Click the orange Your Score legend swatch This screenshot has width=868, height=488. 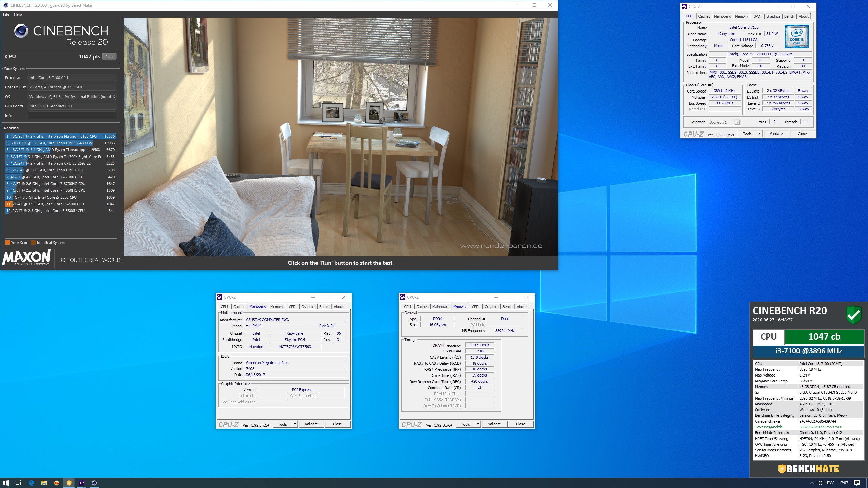point(7,243)
